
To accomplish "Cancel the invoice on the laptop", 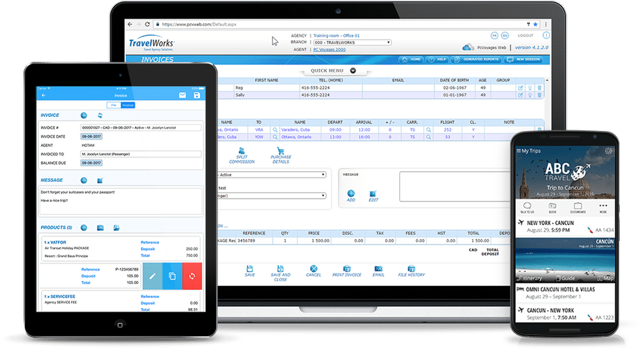I will pos(313,271).
